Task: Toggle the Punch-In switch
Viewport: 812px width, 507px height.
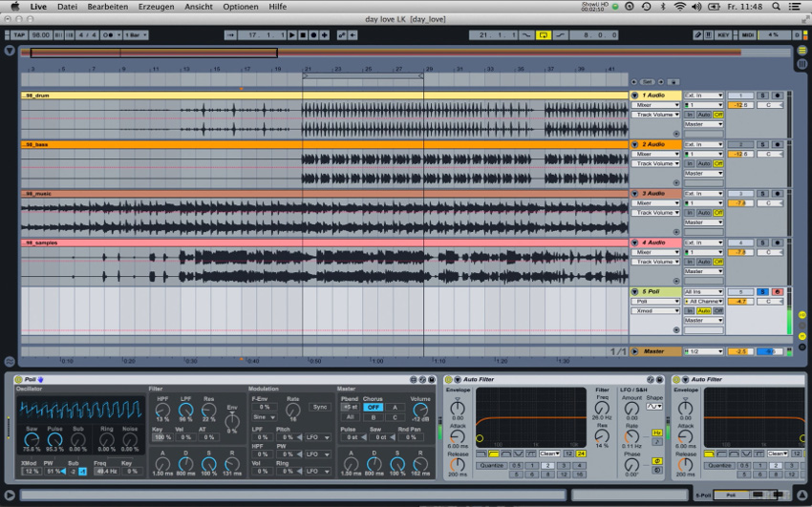Action: 526,35
